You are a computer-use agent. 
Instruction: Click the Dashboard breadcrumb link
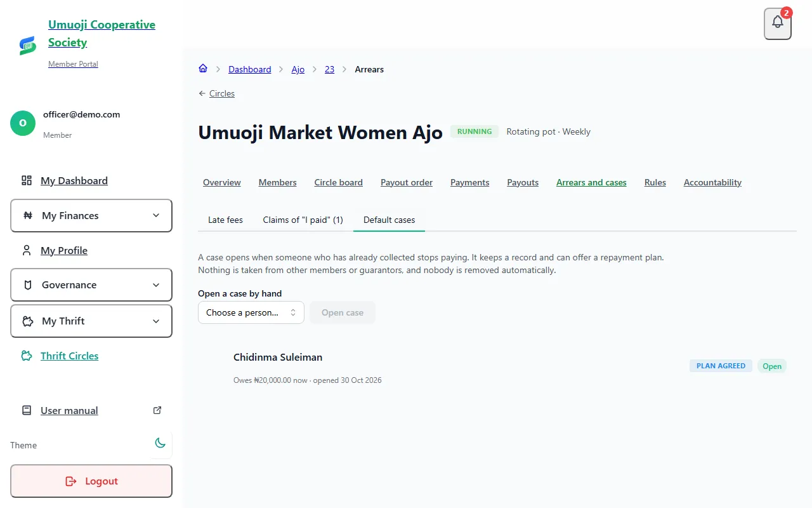tap(250, 69)
